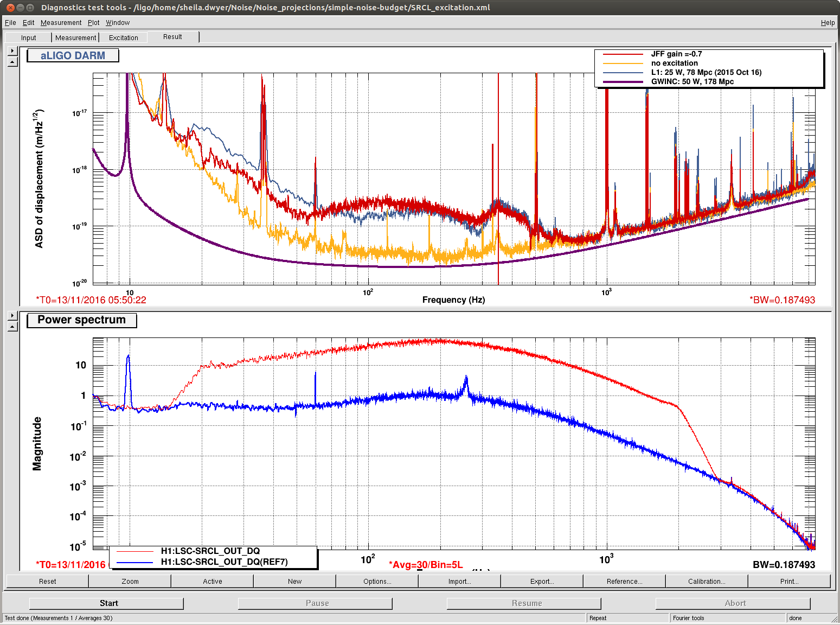
Task: Click the window resize grip in the corner
Action: tap(835, 620)
